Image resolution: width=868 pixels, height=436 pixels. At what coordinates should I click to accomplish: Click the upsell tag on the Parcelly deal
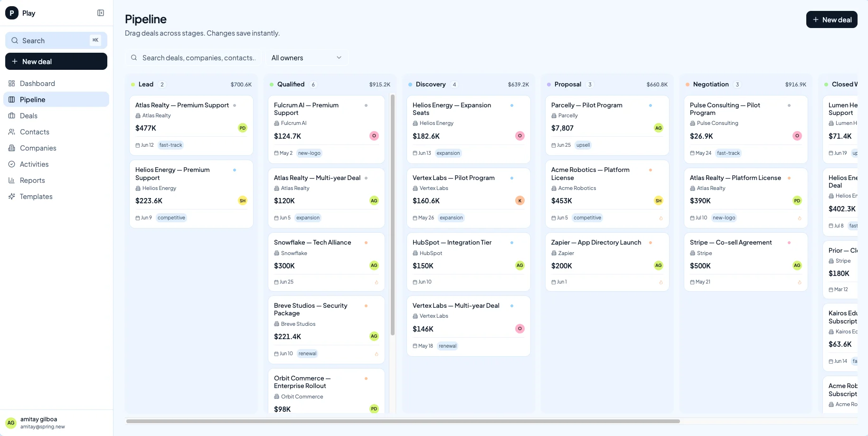tap(583, 145)
